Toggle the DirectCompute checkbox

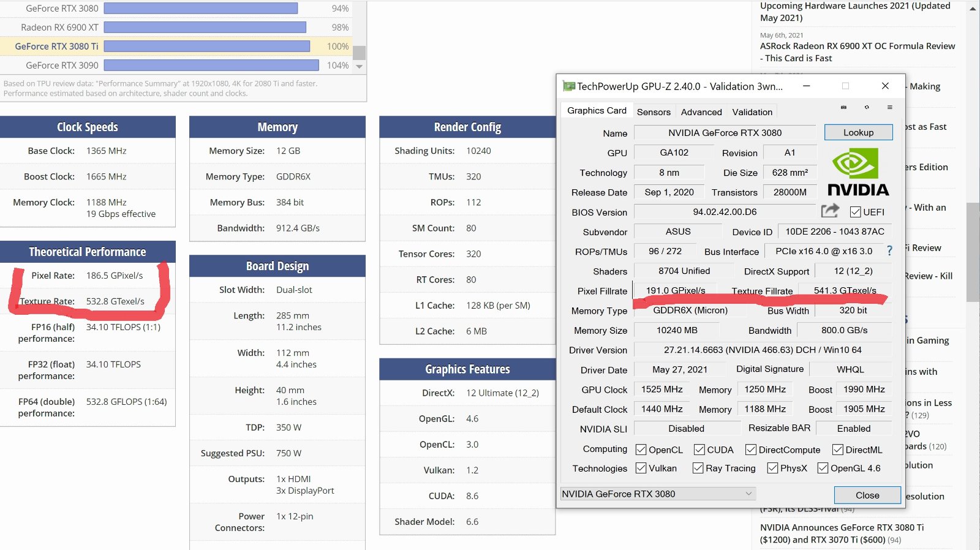pos(750,450)
